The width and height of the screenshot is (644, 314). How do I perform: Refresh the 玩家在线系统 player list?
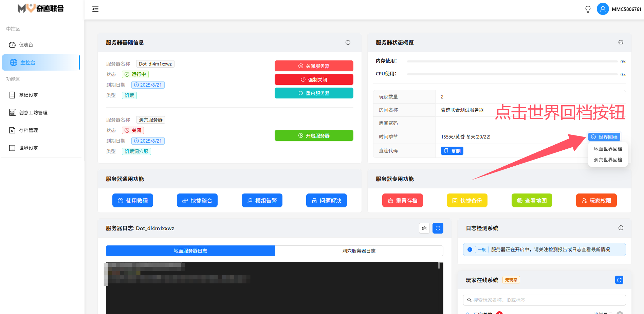pos(619,280)
